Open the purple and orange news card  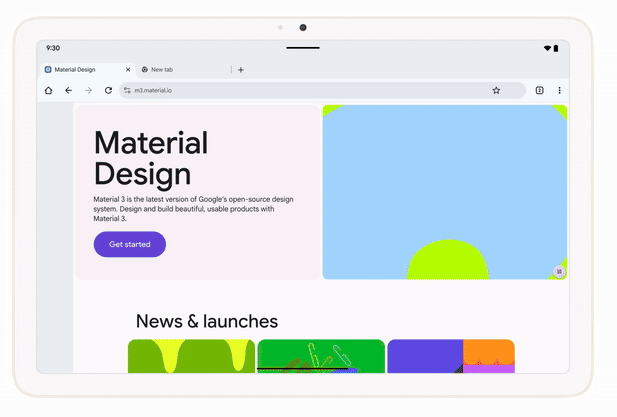(x=450, y=356)
